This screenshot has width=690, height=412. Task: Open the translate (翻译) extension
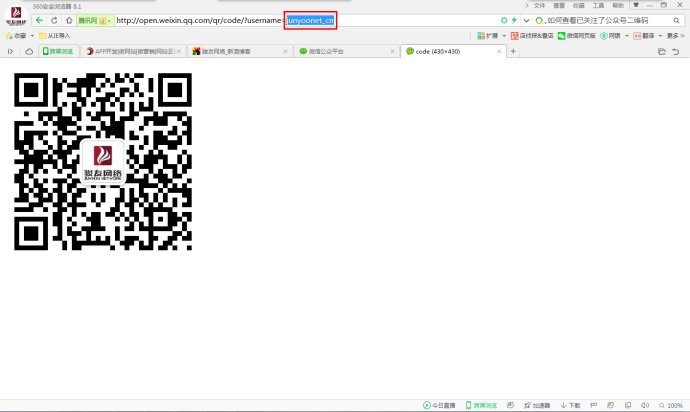[644, 36]
